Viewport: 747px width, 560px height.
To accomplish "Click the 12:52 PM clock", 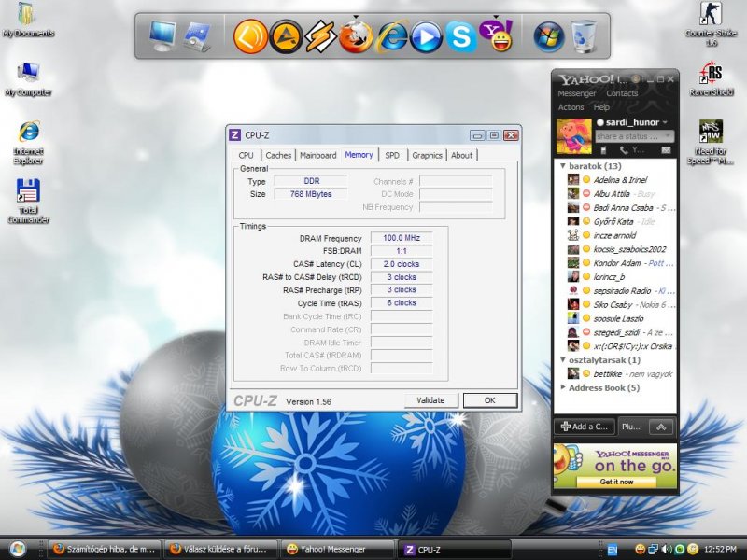I will pos(720,550).
